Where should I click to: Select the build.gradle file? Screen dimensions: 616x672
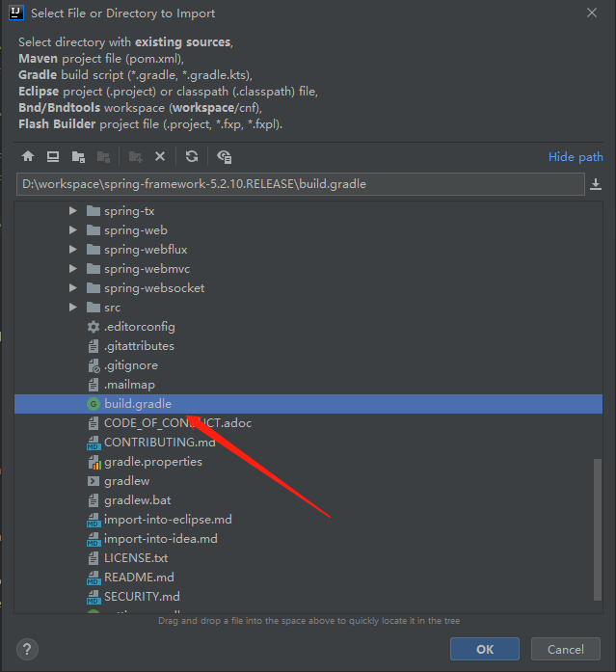pyautogui.click(x=308, y=404)
